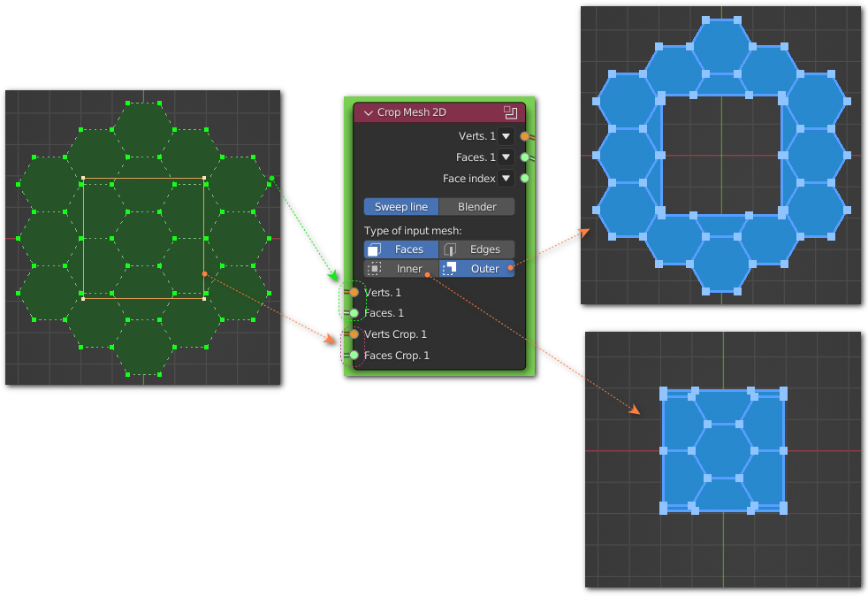Click the orange Verts. 1 output socket
The width and height of the screenshot is (868, 598).
point(525,136)
